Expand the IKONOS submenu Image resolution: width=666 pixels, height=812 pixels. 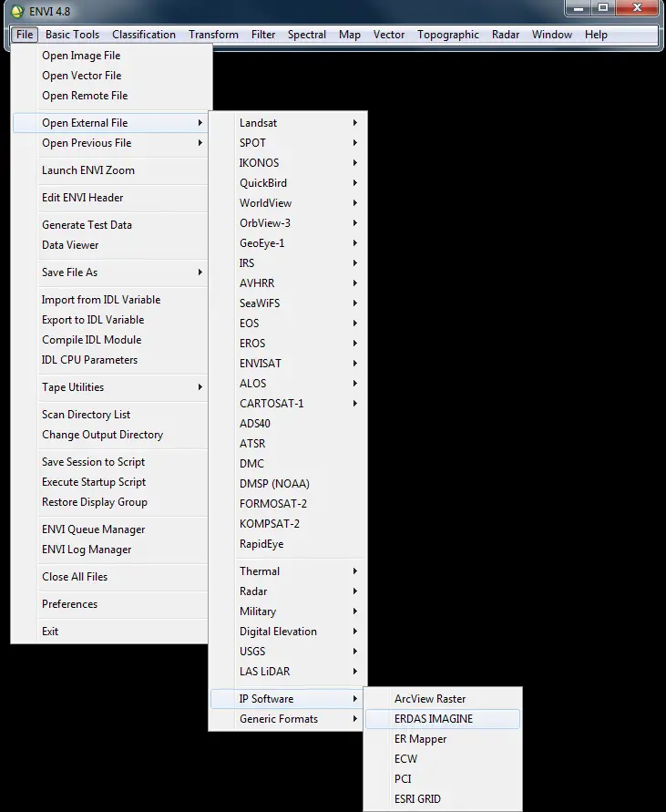(x=288, y=163)
